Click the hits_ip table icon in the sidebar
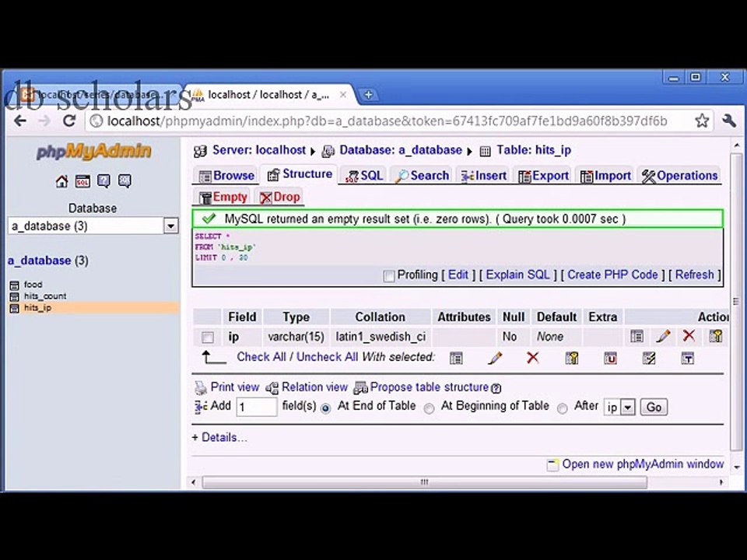747x560 pixels. (x=15, y=308)
